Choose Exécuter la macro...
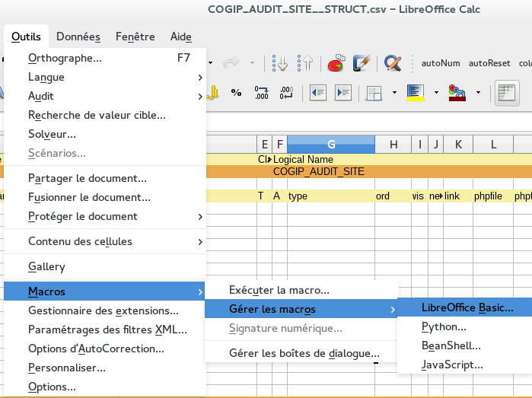 coord(301,290)
